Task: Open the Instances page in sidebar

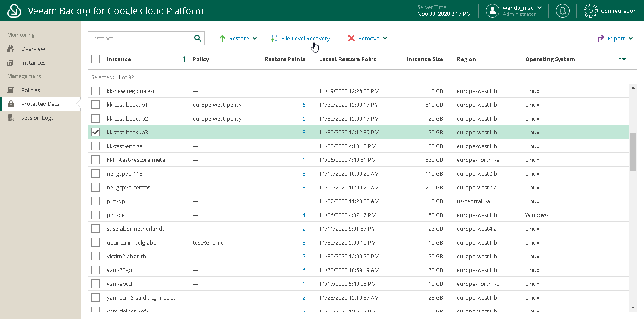Action: coord(33,63)
